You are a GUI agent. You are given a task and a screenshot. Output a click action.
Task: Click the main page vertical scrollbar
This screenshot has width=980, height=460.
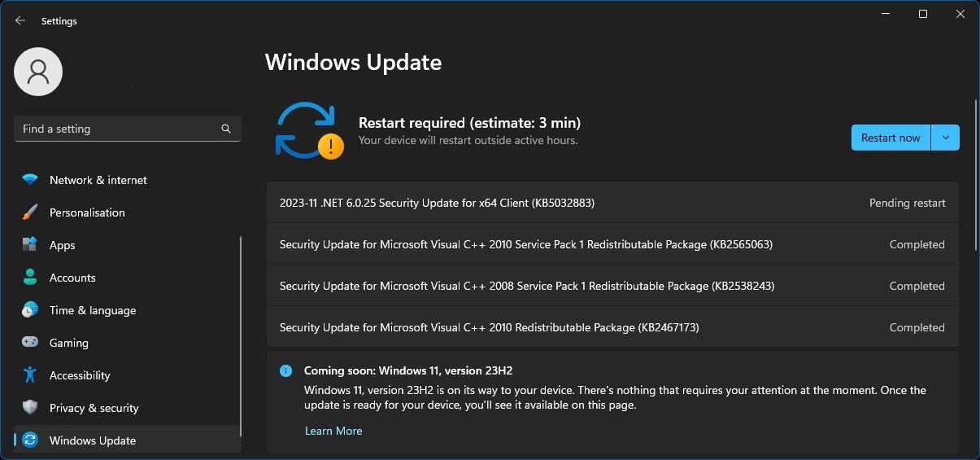pyautogui.click(x=976, y=175)
